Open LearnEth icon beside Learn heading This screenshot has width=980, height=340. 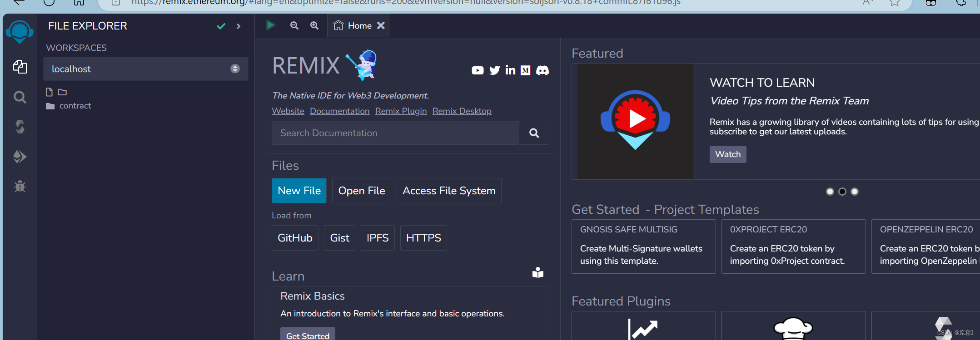pos(538,272)
